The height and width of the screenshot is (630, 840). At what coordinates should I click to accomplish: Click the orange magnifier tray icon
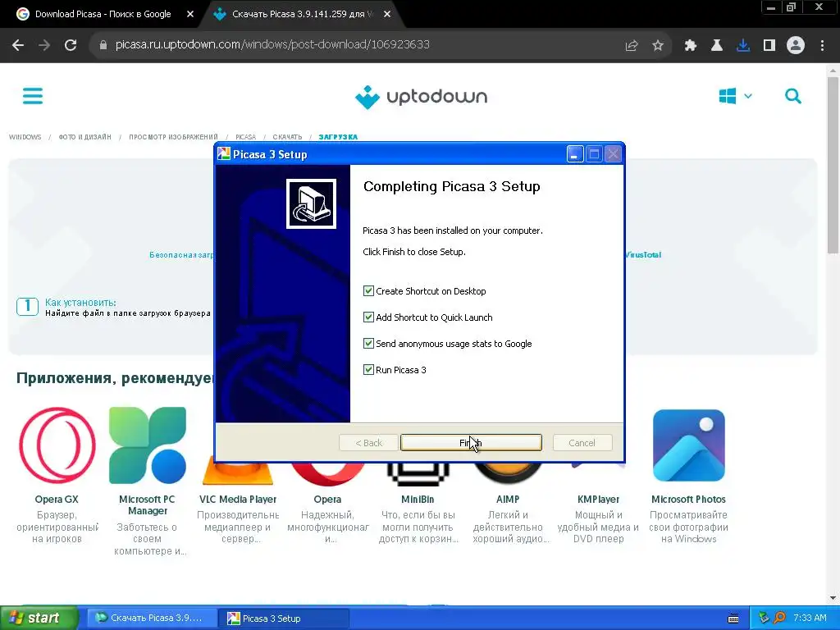click(x=779, y=618)
